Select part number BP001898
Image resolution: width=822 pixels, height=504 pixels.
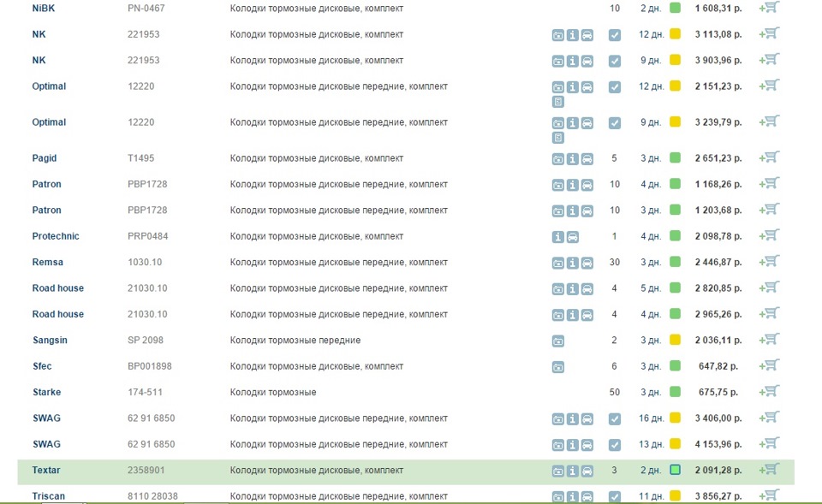click(x=149, y=366)
